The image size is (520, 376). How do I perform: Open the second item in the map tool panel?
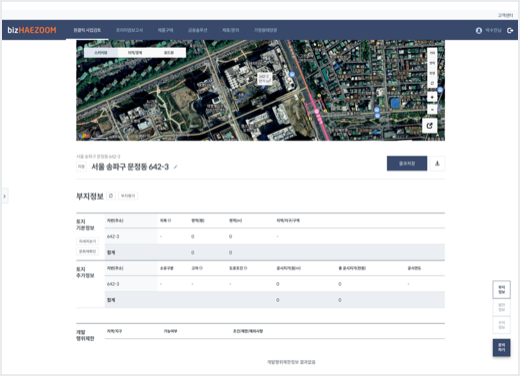432,63
